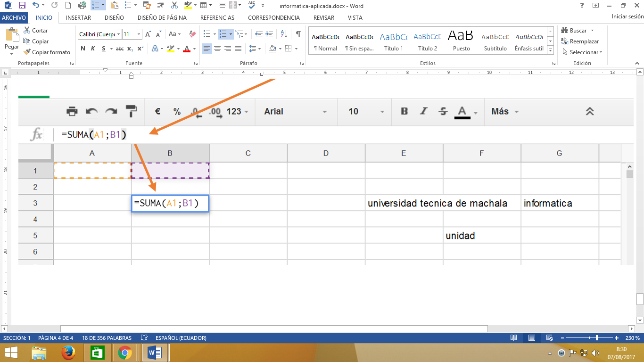Expand the Estilos gallery more arrow
Screen dimensions: 644x362
click(550, 49)
